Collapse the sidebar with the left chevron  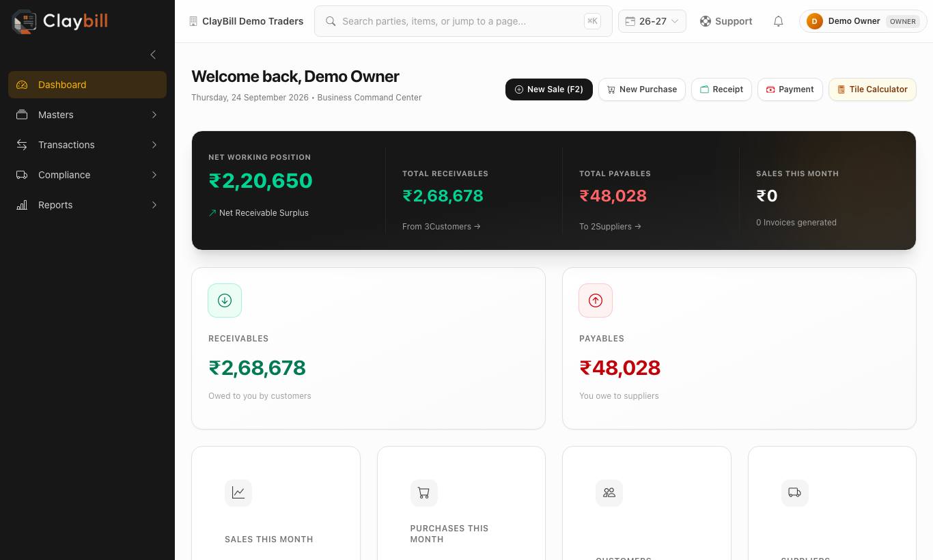click(x=153, y=55)
